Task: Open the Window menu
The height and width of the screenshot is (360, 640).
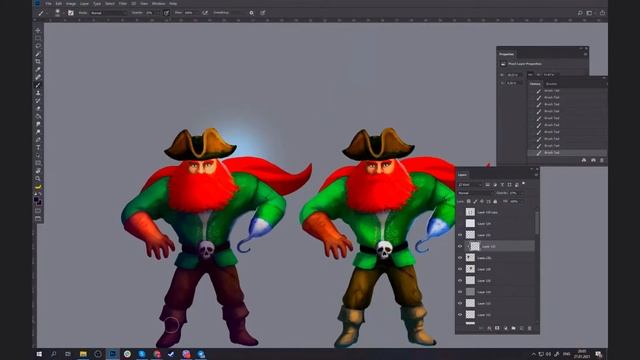Action: click(x=158, y=3)
